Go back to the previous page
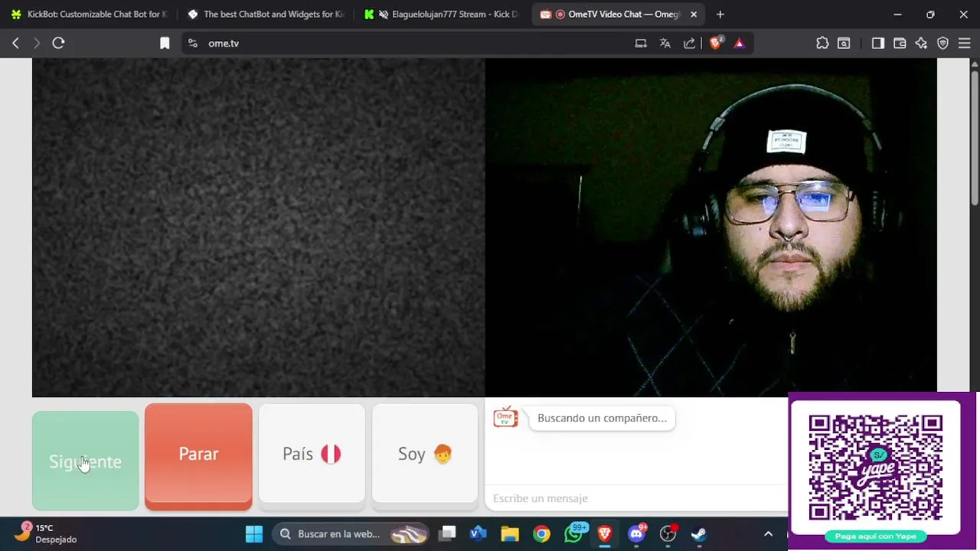980x551 pixels. [x=15, y=44]
